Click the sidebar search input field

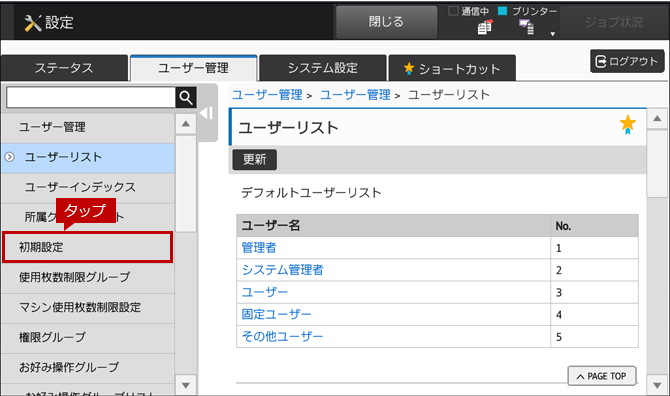91,98
